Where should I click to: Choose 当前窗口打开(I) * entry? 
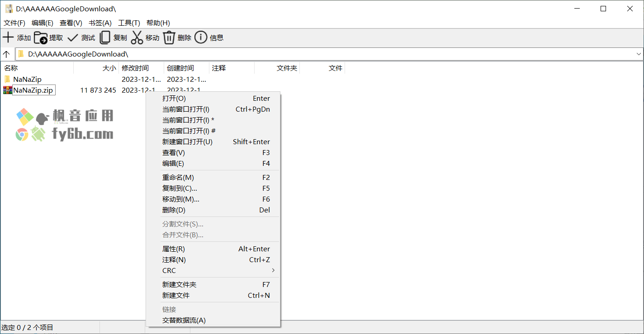point(213,120)
